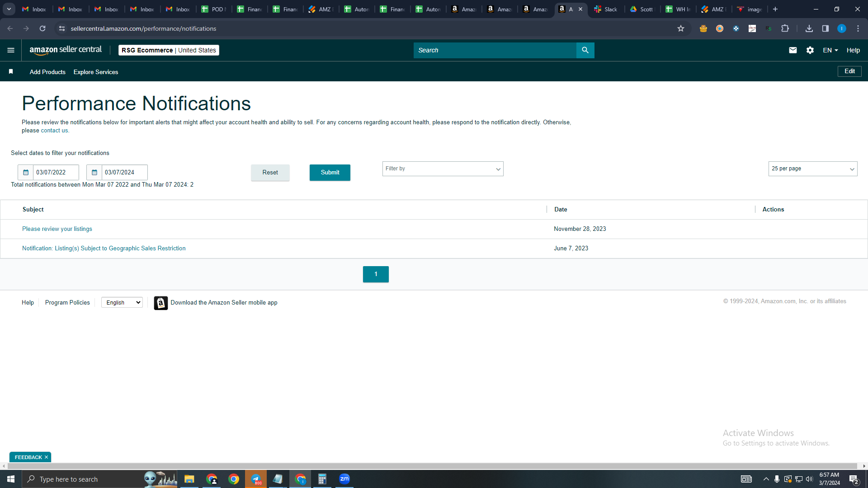Click the FEEDBACK button
The image size is (868, 488).
coord(28,457)
